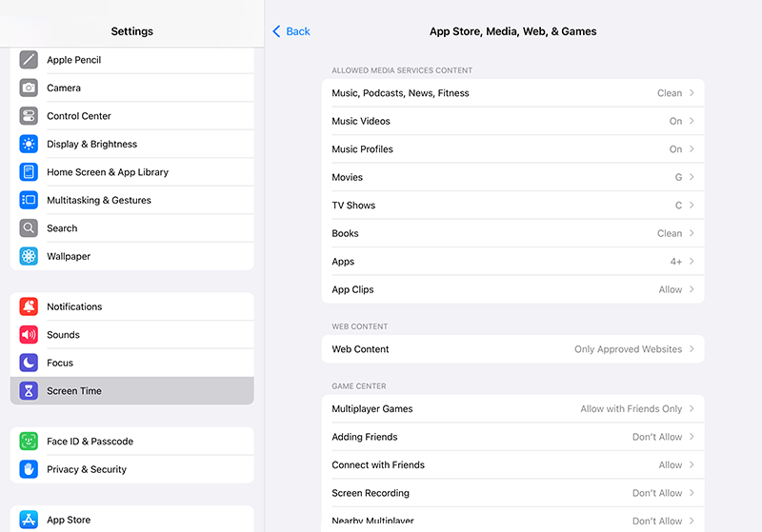Select Screen Time in the sidebar
Image resolution: width=762 pixels, height=532 pixels.
pos(131,391)
